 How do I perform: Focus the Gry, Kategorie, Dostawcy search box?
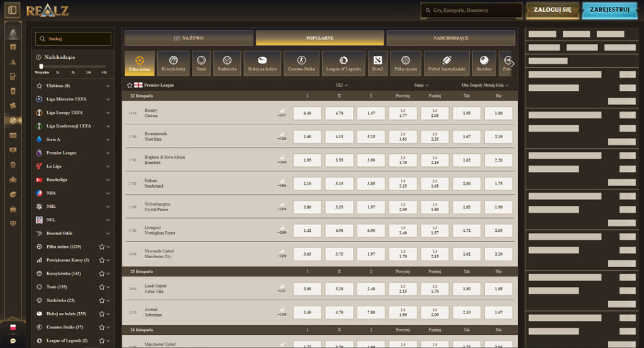pyautogui.click(x=472, y=10)
